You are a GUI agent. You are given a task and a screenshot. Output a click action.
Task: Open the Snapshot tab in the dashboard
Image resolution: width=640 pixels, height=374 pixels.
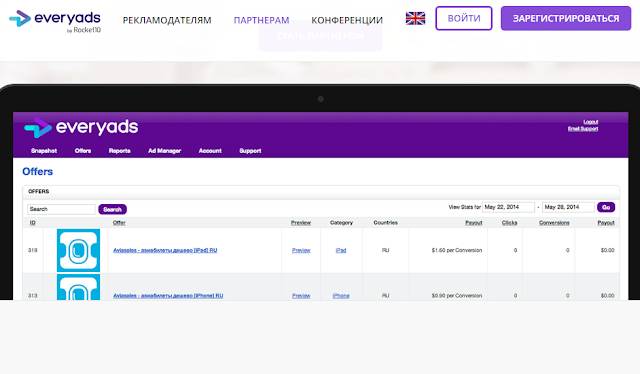click(x=44, y=151)
